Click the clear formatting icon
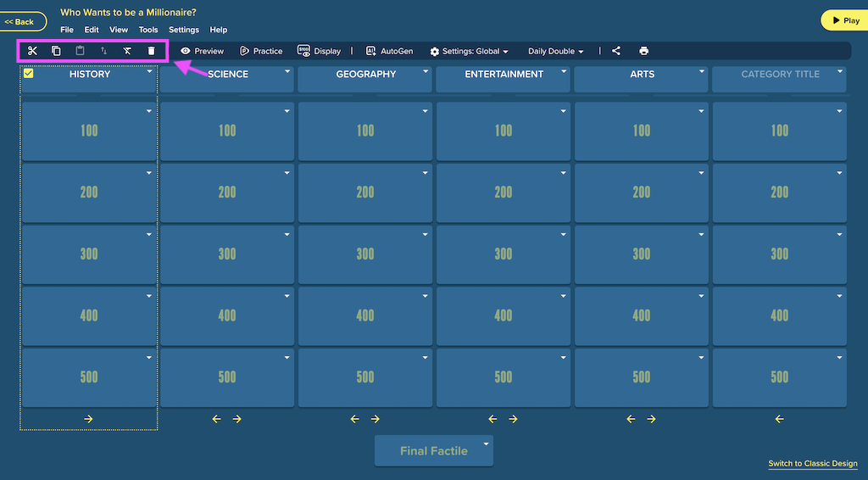 [x=127, y=51]
